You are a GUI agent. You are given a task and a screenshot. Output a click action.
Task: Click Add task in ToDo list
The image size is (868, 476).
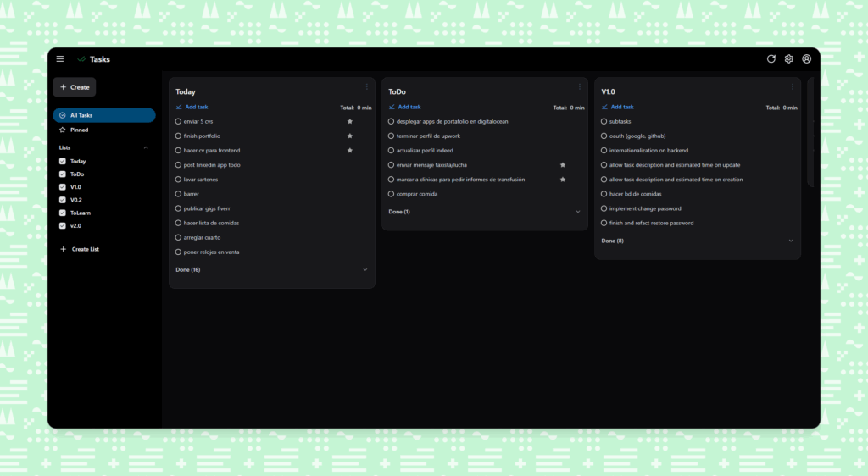coord(409,108)
